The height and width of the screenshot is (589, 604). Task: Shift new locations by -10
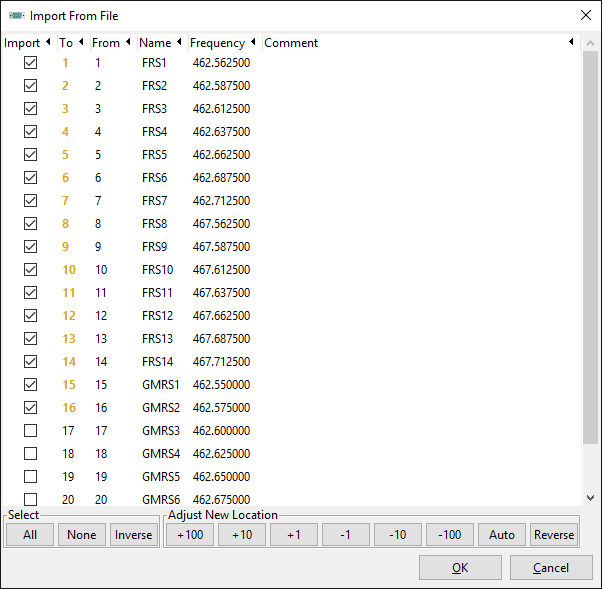click(398, 535)
